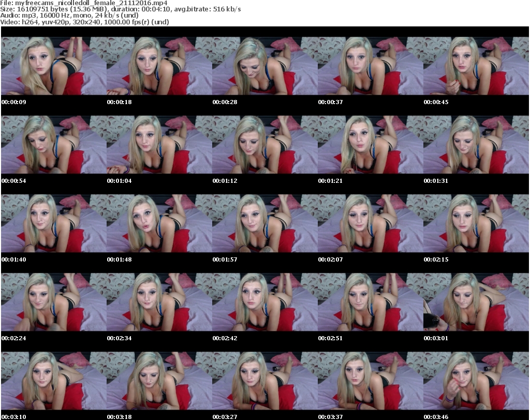This screenshot has width=530, height=420.
Task: Select the thumbnail at timestamp 00:00:18
Action: (x=159, y=66)
